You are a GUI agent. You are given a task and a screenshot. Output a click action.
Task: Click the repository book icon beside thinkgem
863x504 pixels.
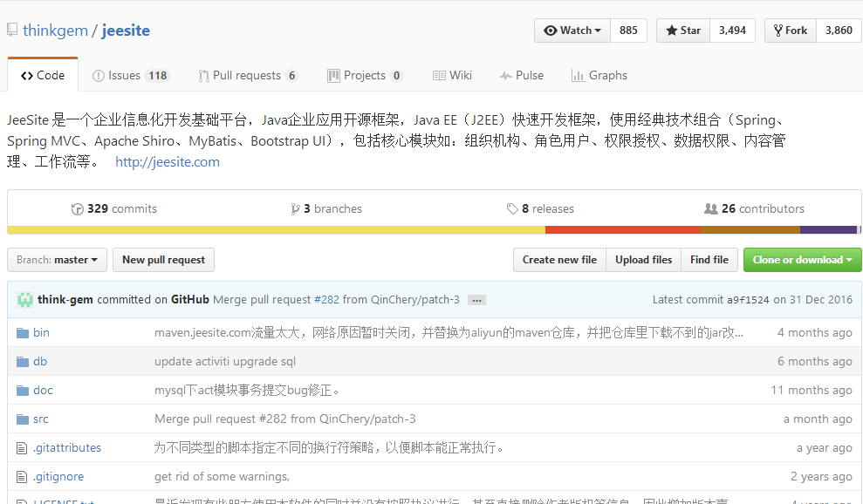(x=12, y=30)
